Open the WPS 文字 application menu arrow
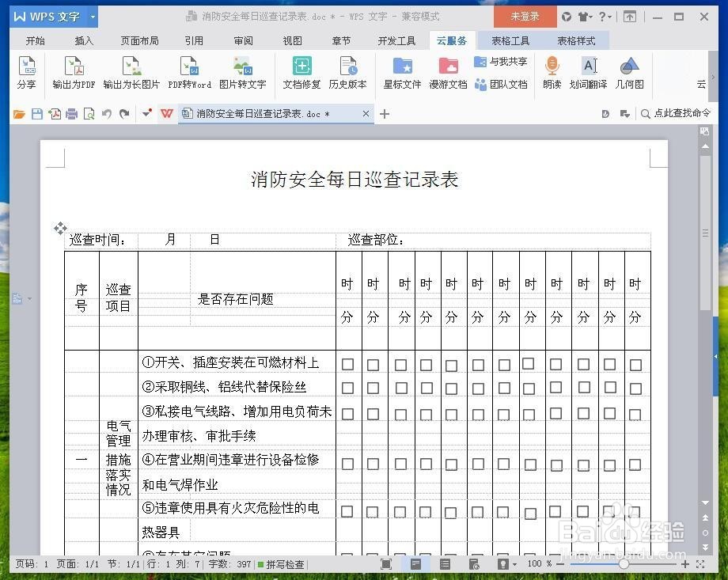728x580 pixels. click(93, 17)
